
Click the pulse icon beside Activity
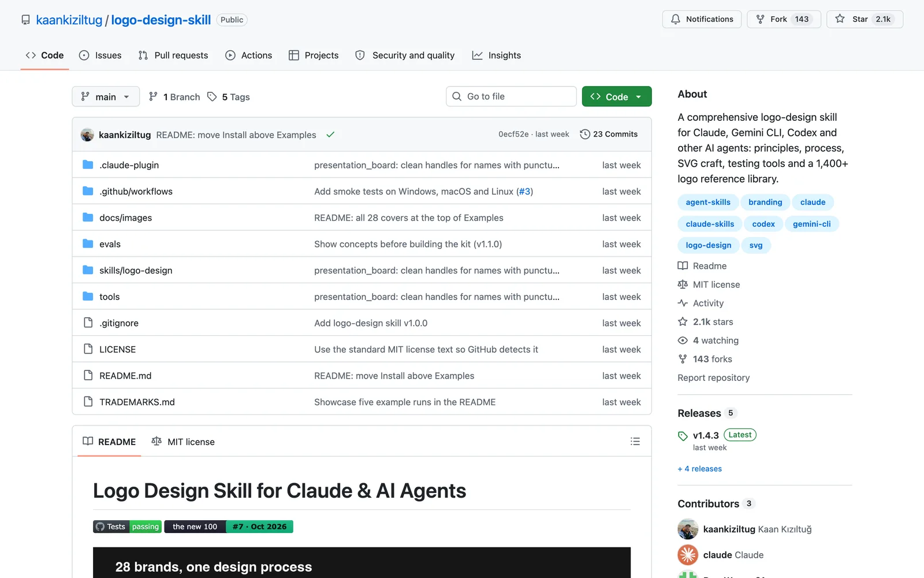(x=683, y=303)
